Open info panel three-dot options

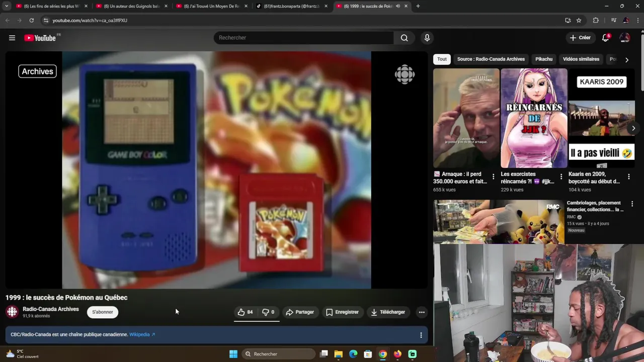click(421, 335)
